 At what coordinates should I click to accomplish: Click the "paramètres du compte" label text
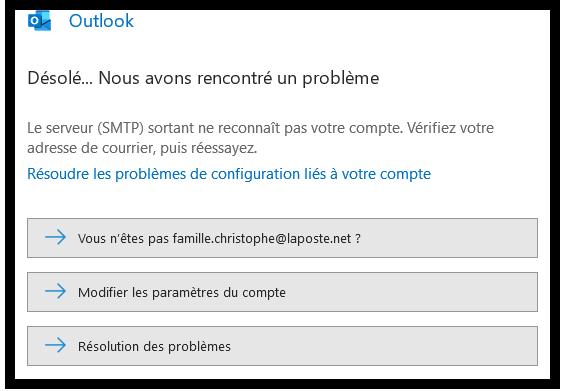point(219,292)
